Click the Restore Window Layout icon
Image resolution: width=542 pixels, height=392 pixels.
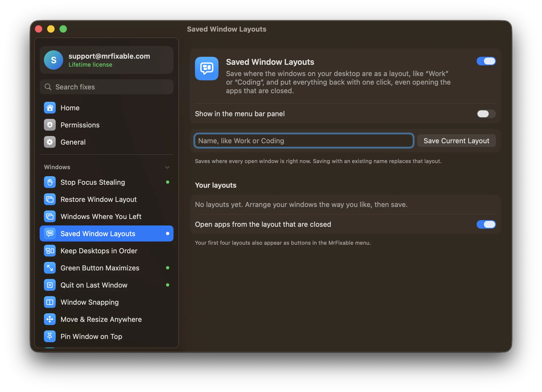50,199
